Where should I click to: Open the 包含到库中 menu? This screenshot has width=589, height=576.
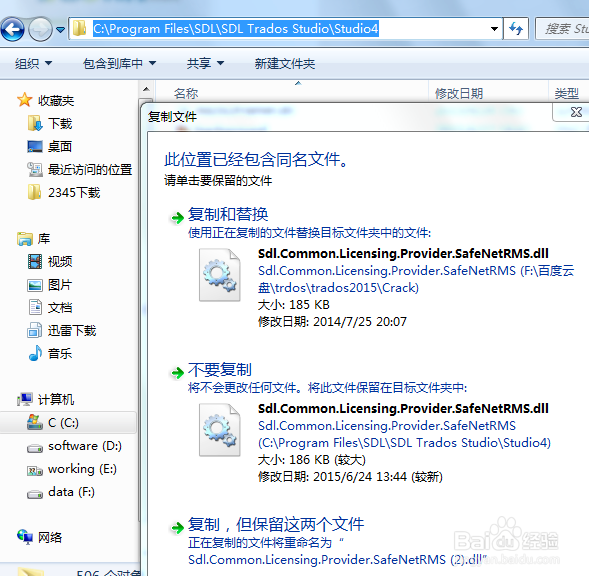[x=119, y=63]
